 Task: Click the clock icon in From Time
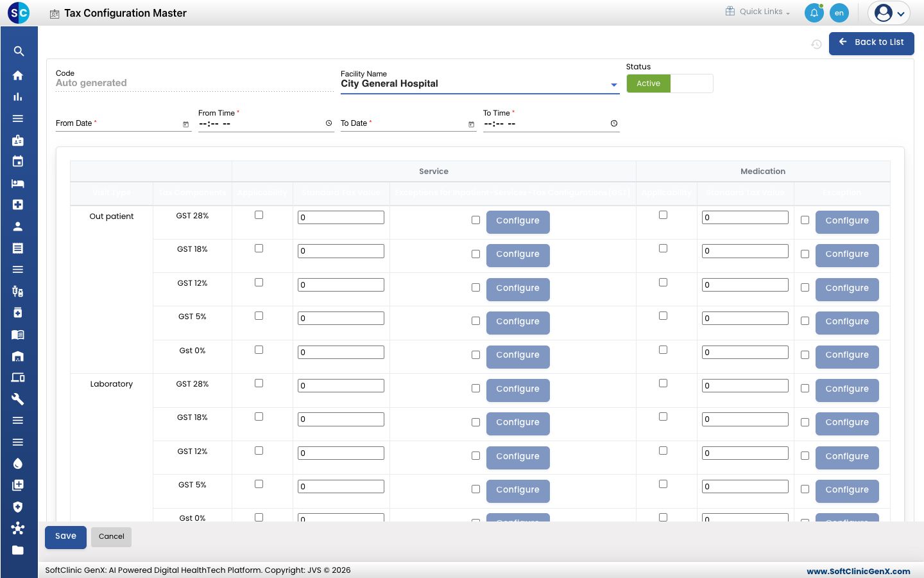coord(329,123)
